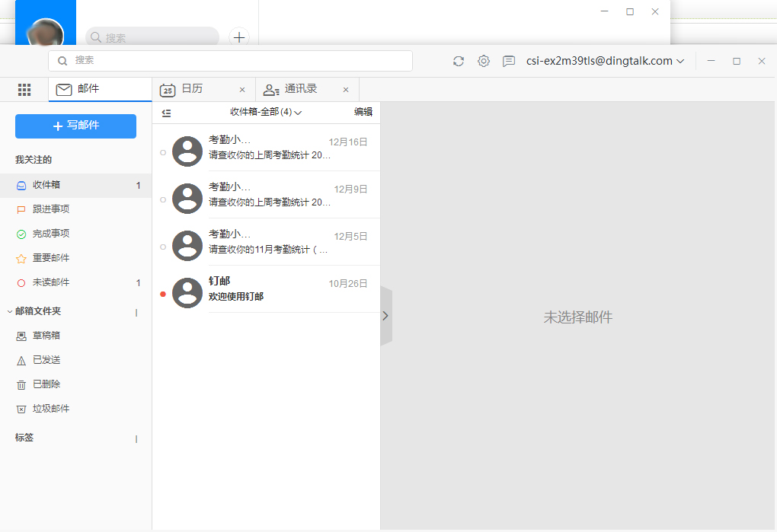Viewport: 777px width, 532px height.
Task: Click the refresh mail icon
Action: pos(459,61)
